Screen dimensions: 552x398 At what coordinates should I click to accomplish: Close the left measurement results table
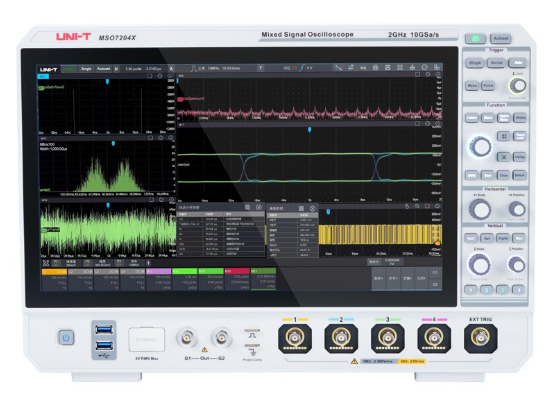(x=259, y=207)
